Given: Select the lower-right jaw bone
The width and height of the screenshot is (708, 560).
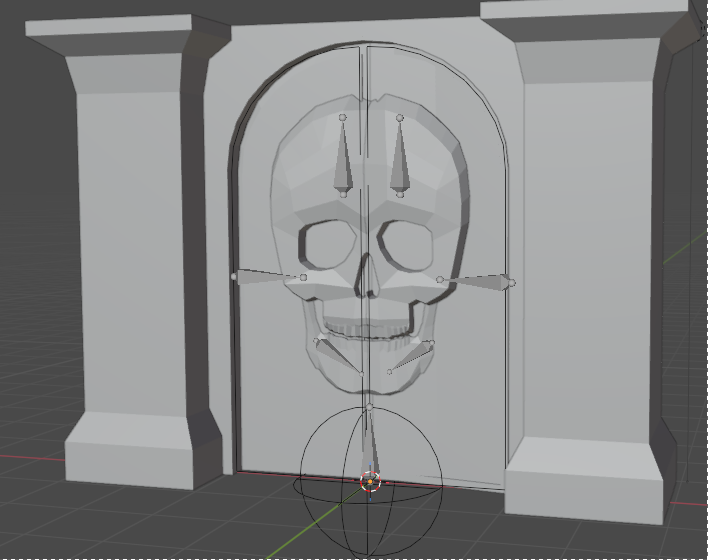Looking at the screenshot, I should (x=411, y=357).
